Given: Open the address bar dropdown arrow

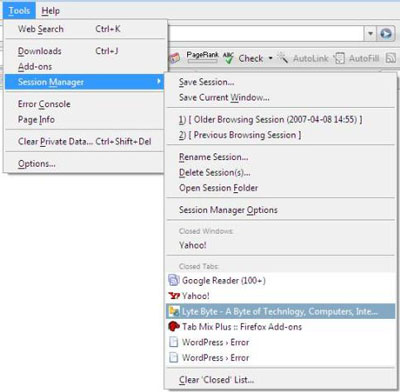Looking at the screenshot, I should click(x=370, y=33).
